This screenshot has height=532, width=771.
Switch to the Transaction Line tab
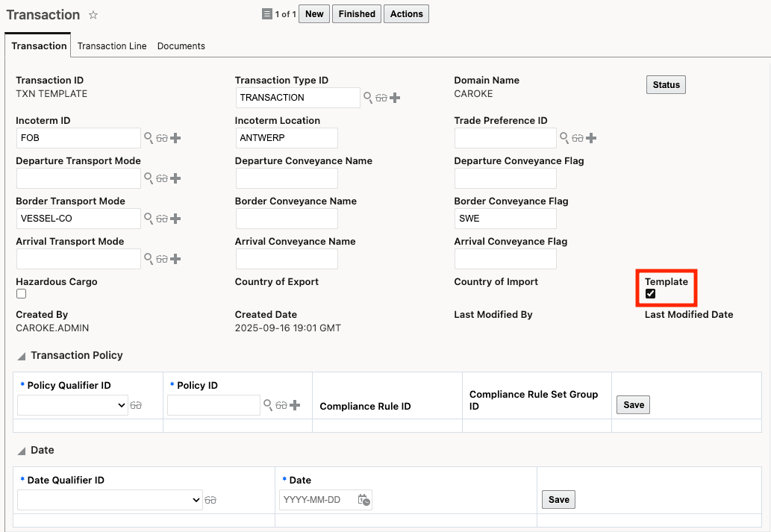click(112, 46)
